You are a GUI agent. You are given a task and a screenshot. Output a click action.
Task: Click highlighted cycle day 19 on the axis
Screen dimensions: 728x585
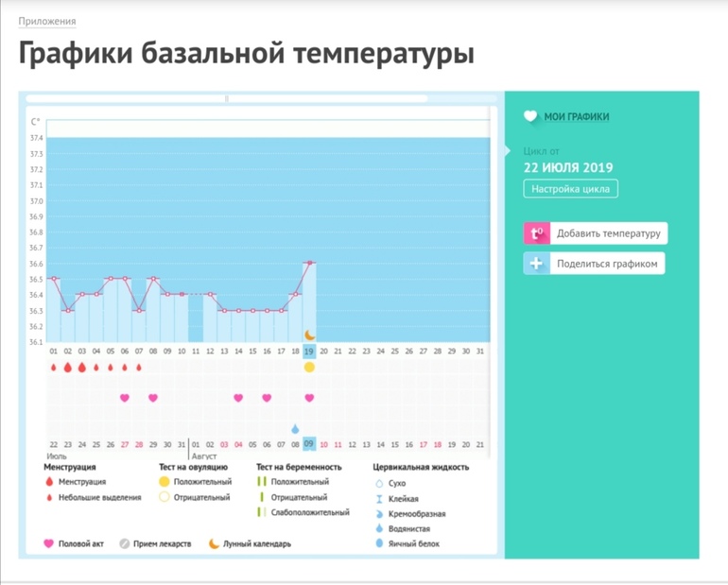pos(309,352)
